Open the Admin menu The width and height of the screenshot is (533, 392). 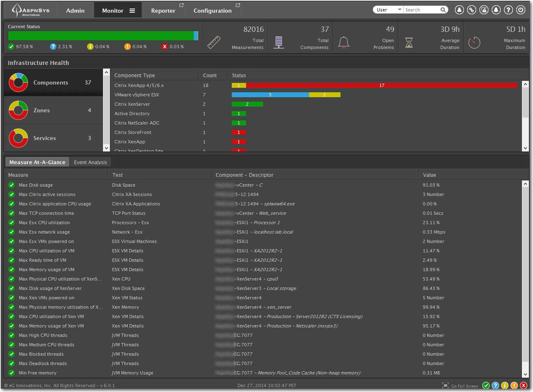click(75, 11)
